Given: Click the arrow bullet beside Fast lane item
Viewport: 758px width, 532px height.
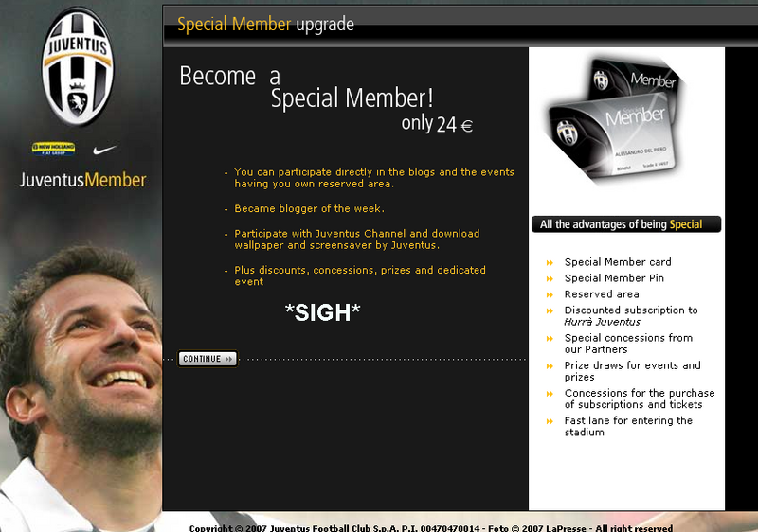Looking at the screenshot, I should pos(550,421).
